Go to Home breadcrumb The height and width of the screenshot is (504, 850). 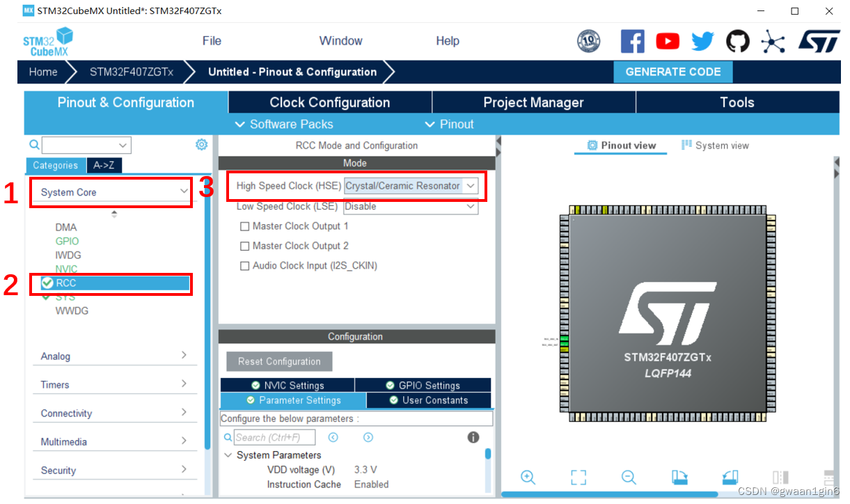(x=43, y=72)
